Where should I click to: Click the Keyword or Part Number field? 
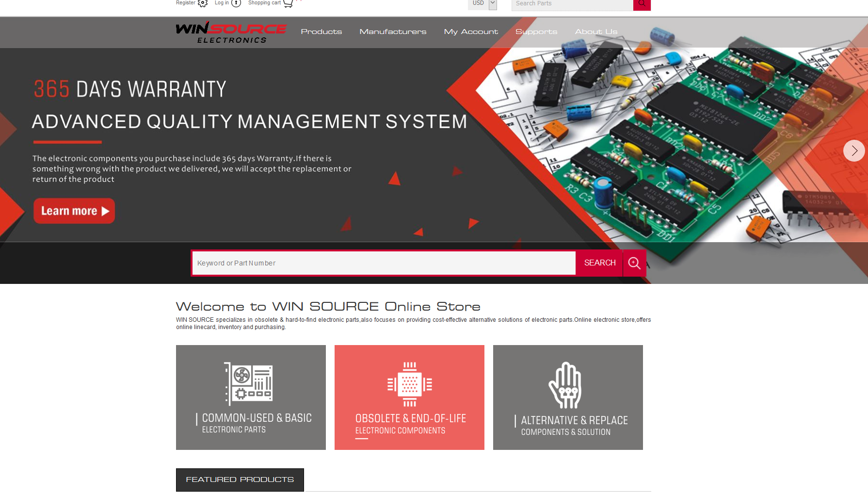click(x=383, y=263)
